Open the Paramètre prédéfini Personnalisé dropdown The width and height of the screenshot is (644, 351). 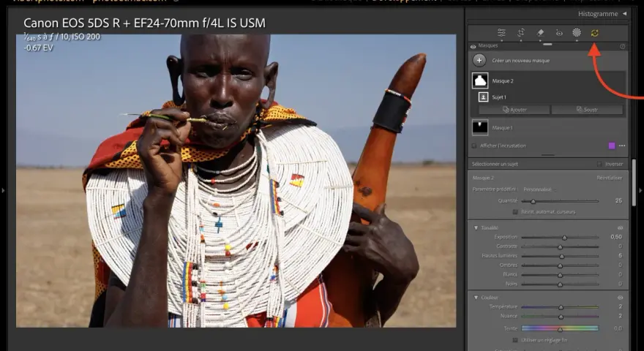pyautogui.click(x=539, y=189)
